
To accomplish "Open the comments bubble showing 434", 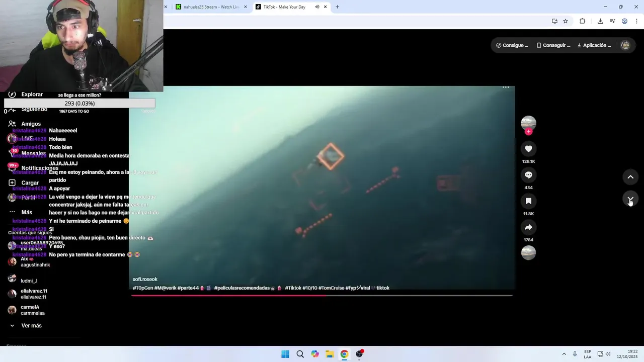I will (x=528, y=175).
